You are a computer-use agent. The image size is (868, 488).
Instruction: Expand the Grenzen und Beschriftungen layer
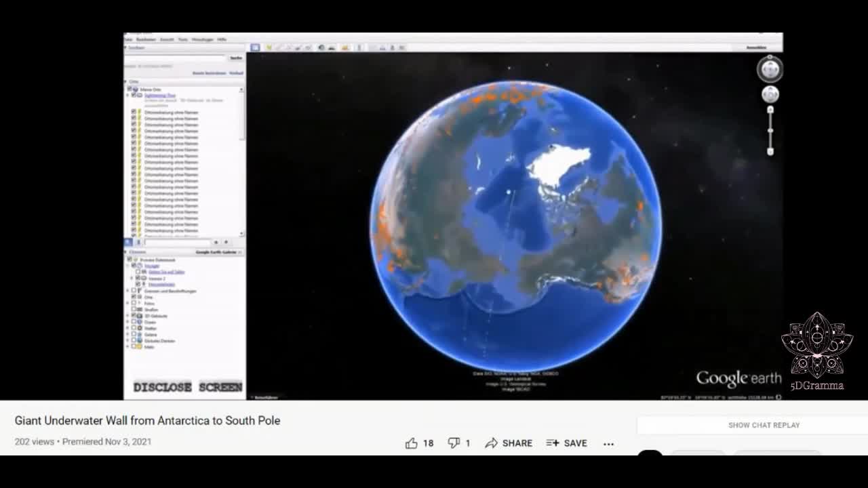coord(127,291)
